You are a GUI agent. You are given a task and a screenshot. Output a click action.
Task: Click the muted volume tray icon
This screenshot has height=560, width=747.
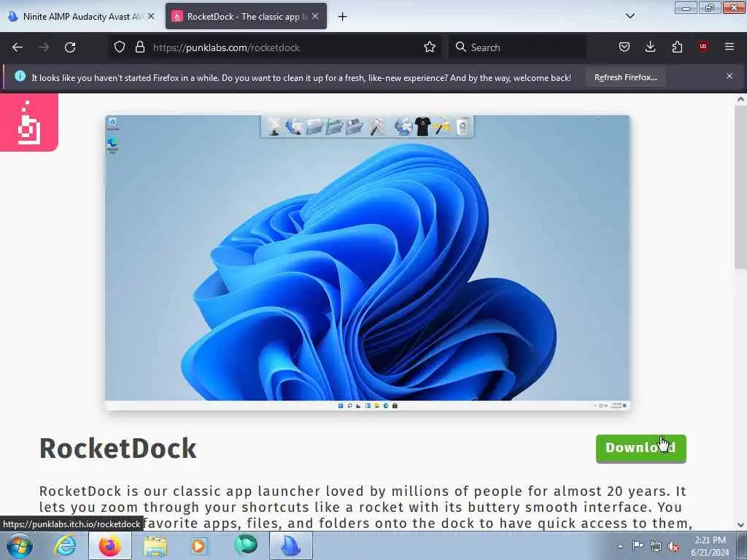click(673, 547)
